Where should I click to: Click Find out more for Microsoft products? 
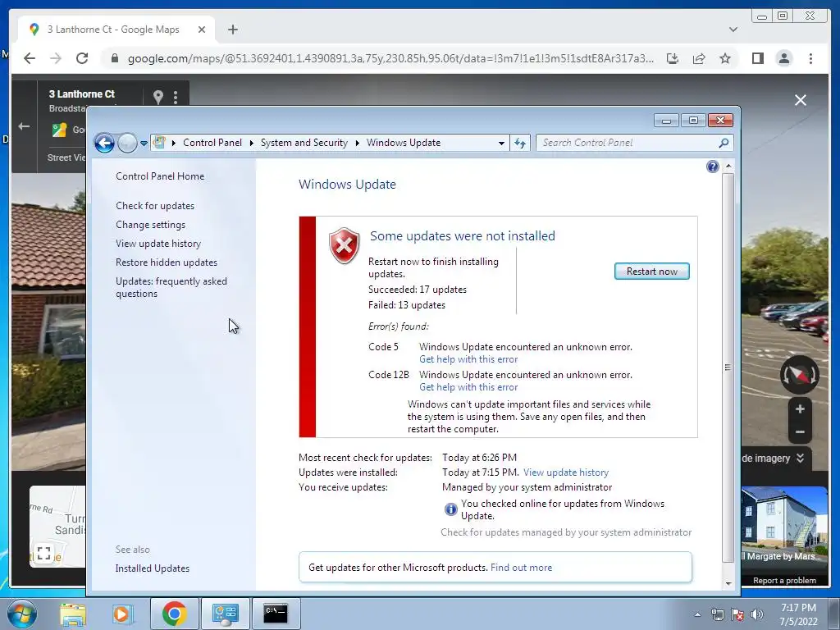pyautogui.click(x=521, y=568)
